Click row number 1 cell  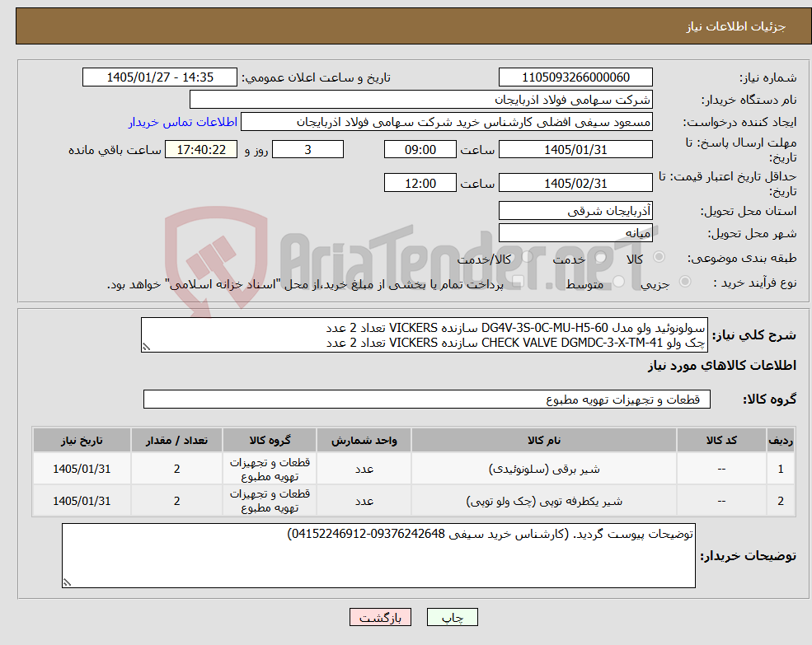pos(781,469)
